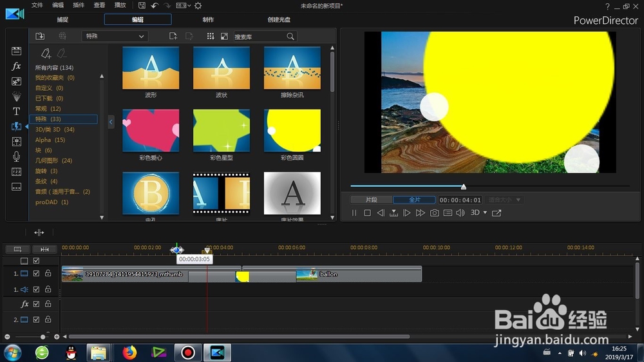644x362 pixels.
Task: Open the Media Room icon
Action: click(x=17, y=51)
